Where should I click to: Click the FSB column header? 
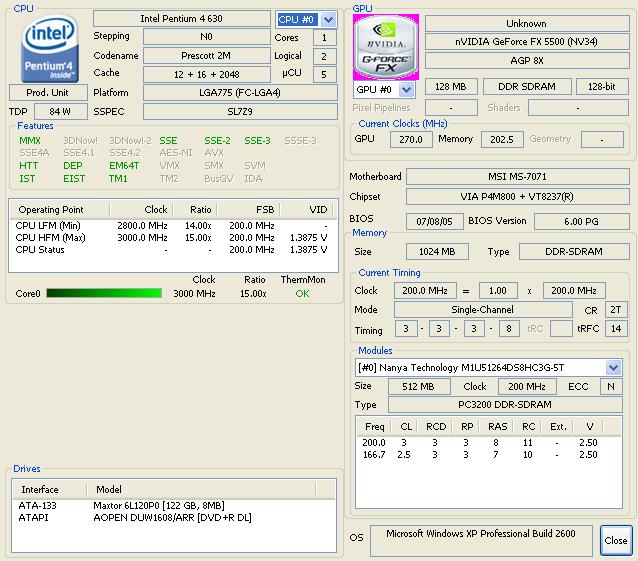[x=249, y=210]
